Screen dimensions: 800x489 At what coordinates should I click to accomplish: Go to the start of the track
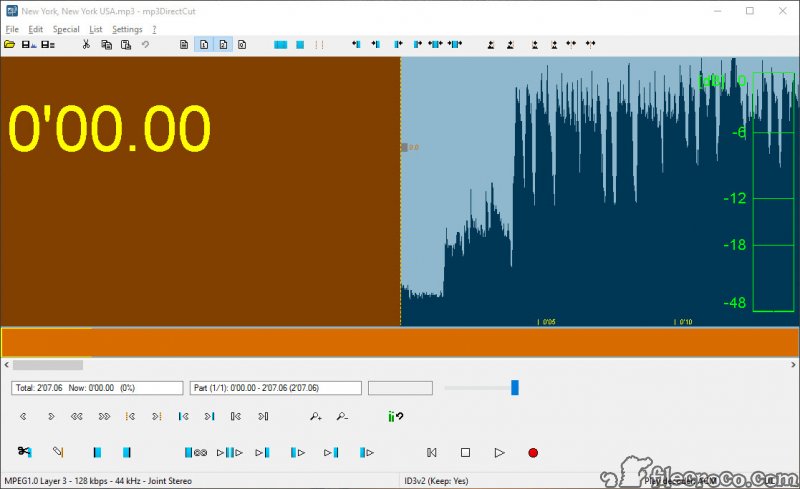tap(432, 452)
